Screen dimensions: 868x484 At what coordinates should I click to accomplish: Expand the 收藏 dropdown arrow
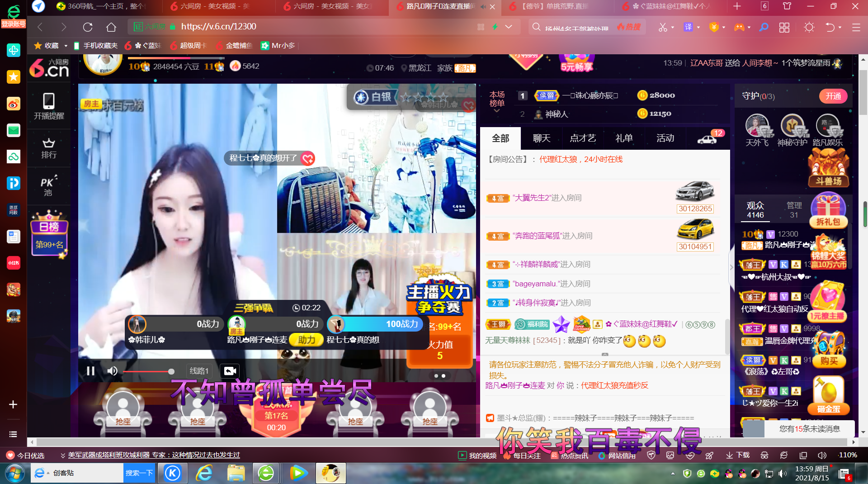tap(66, 46)
